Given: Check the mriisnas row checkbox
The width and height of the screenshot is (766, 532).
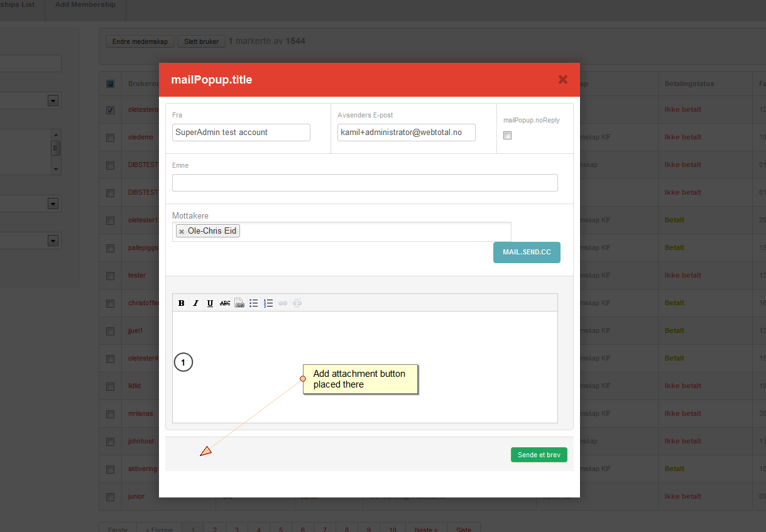Looking at the screenshot, I should click(x=111, y=414).
